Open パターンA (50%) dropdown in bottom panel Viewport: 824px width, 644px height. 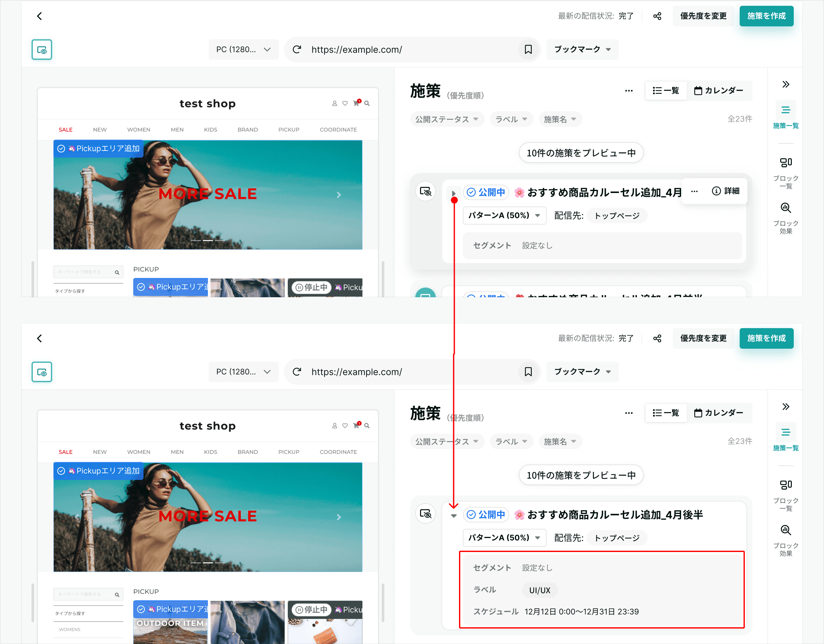(x=504, y=538)
